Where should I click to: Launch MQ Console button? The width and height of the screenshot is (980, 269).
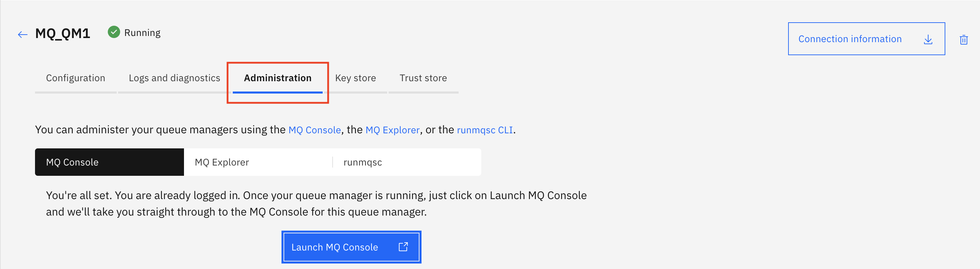(351, 247)
